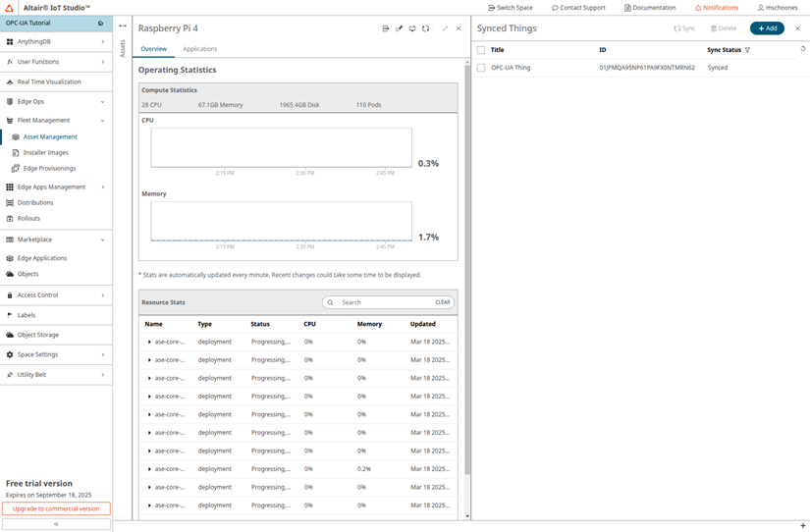Open the Sync Status filter icon
The image size is (810, 532).
[x=747, y=50]
